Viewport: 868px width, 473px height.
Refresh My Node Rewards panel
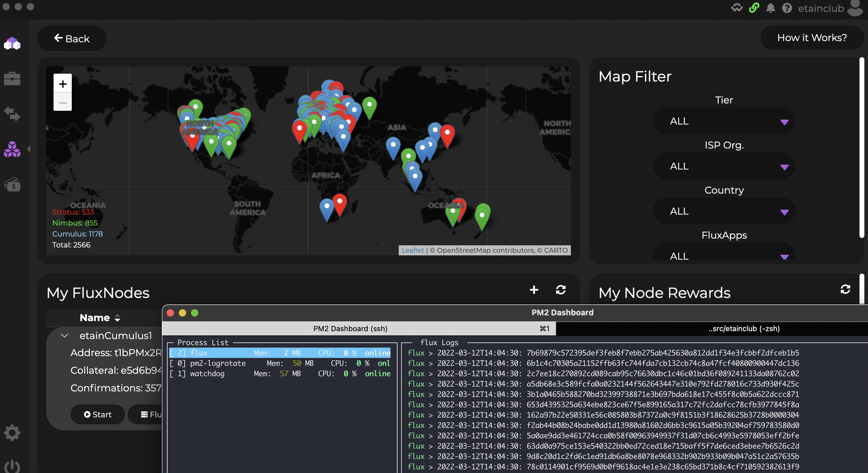tap(845, 289)
